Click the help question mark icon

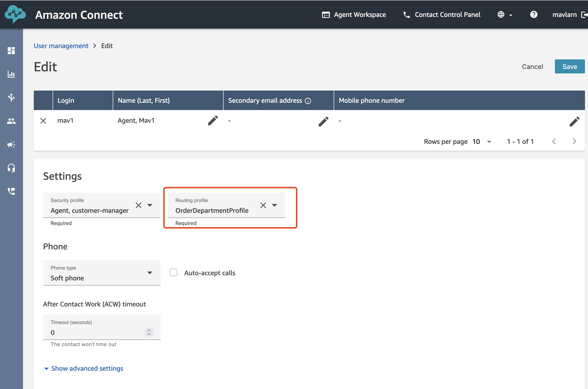(x=534, y=15)
